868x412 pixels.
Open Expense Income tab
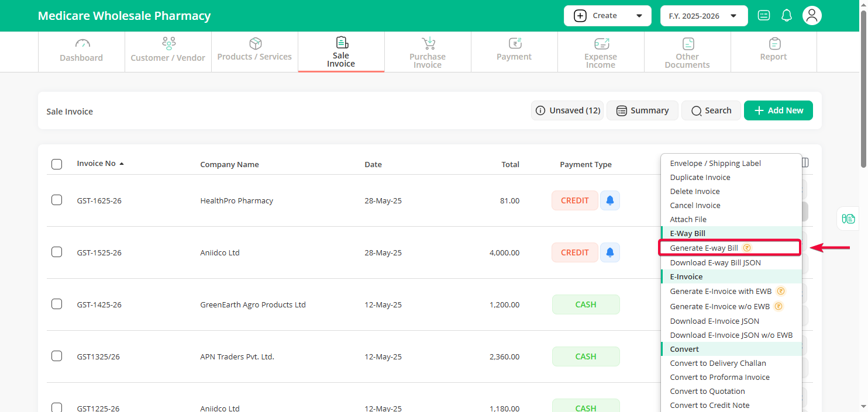point(601,51)
